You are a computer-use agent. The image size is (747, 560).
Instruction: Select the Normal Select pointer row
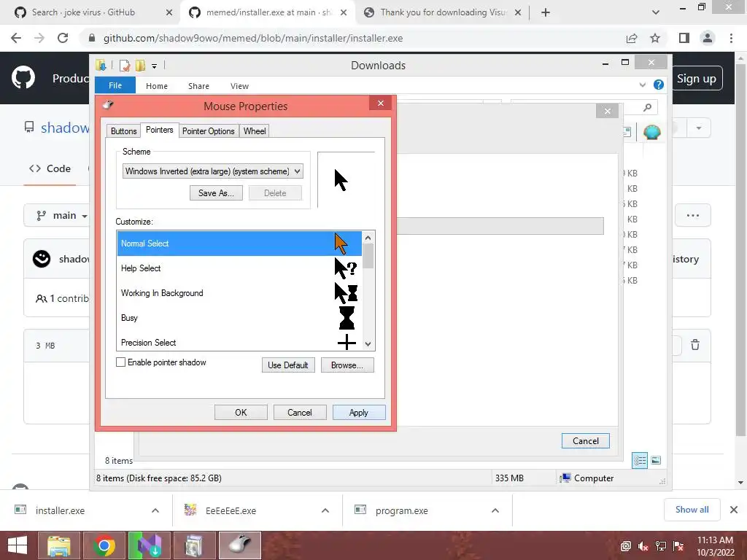(239, 244)
